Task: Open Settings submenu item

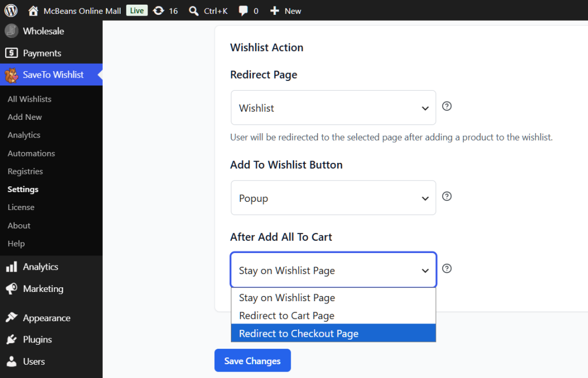Action: 23,189
